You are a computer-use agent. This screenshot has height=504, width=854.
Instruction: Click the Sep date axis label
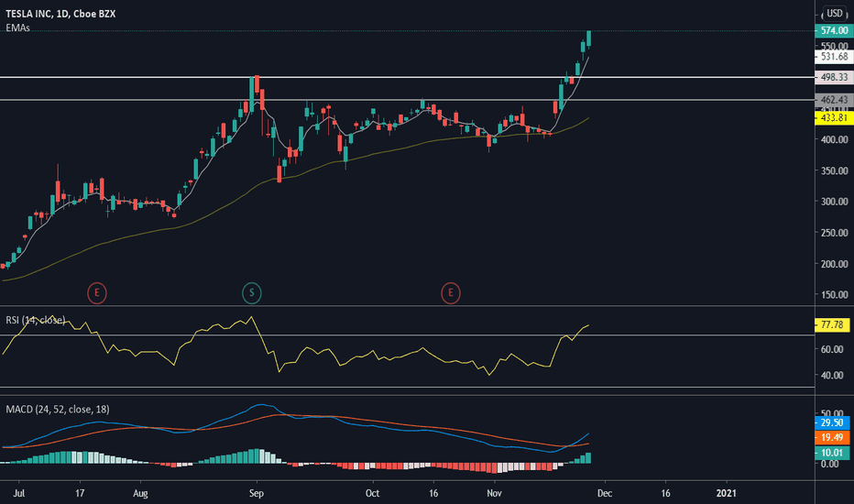pyautogui.click(x=256, y=493)
